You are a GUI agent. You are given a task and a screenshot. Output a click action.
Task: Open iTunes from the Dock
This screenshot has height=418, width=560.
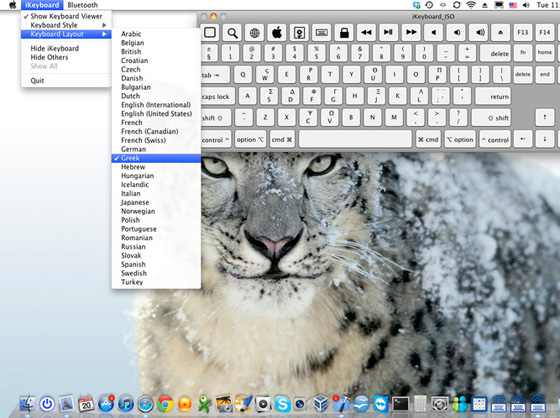click(126, 404)
